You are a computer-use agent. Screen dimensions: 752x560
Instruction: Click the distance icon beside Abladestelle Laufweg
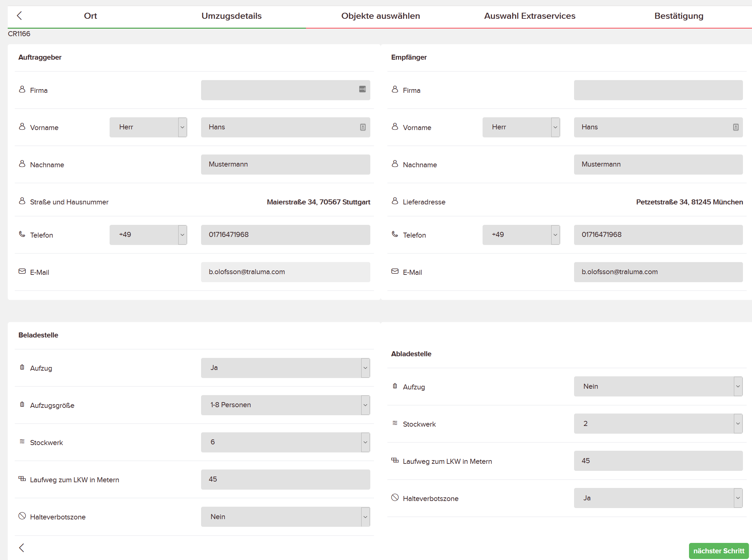pyautogui.click(x=395, y=461)
